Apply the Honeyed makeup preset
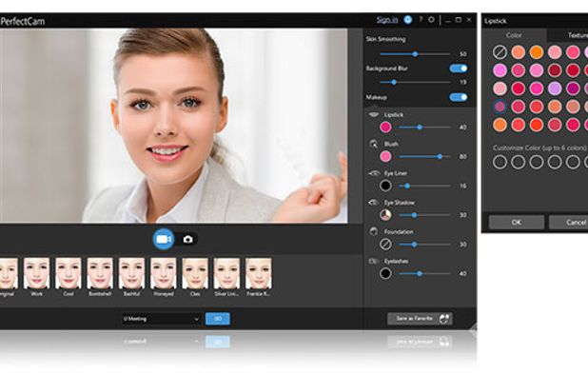The image size is (588, 375). coord(164,277)
